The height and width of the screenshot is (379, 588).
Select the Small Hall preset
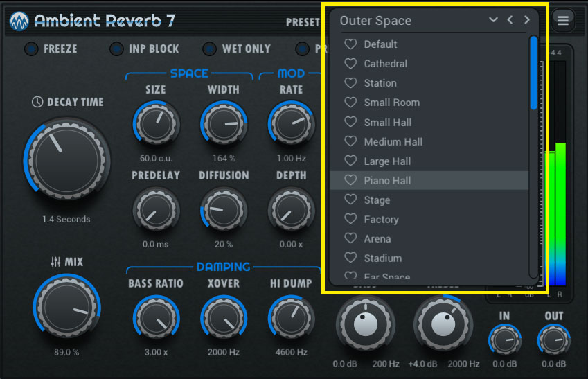[429, 122]
